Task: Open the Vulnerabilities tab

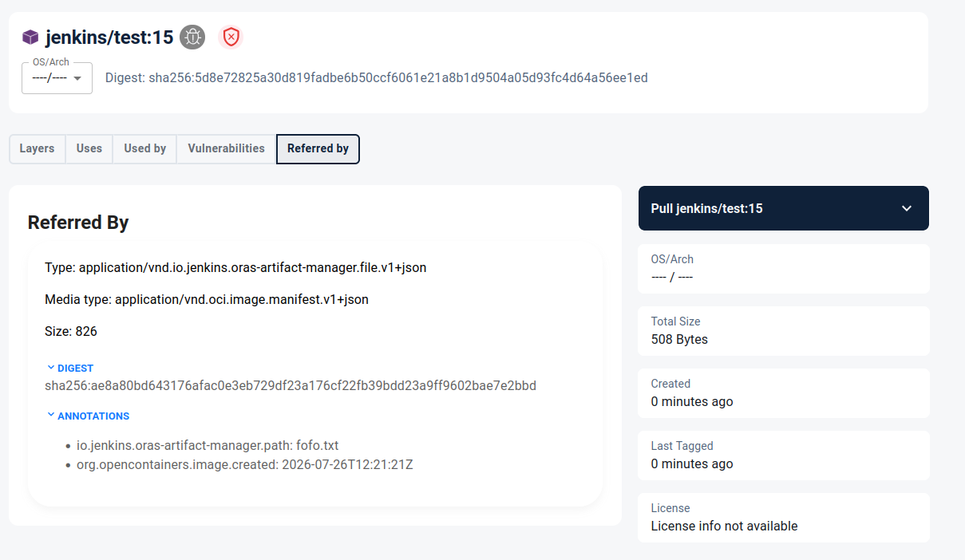Action: point(226,148)
